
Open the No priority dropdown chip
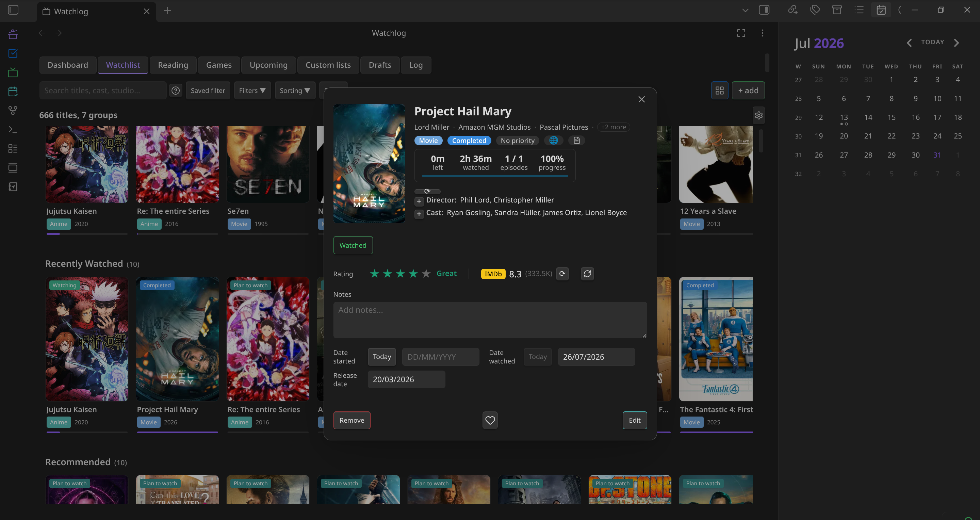tap(517, 140)
